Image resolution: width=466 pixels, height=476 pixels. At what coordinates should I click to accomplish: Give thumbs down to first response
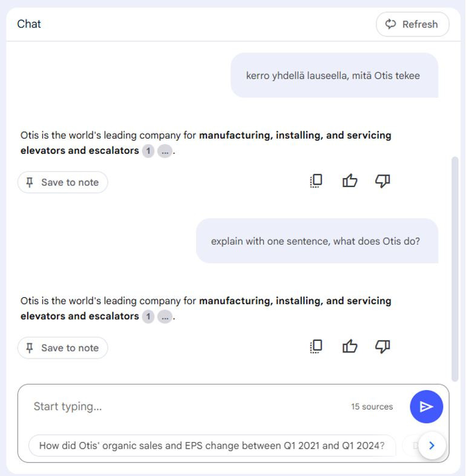tap(382, 181)
